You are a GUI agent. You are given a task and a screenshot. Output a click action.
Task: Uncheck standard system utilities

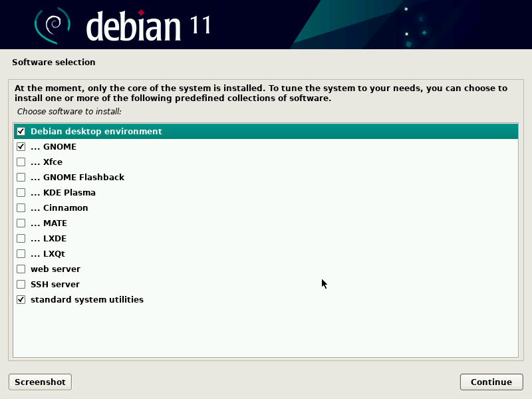click(x=21, y=299)
